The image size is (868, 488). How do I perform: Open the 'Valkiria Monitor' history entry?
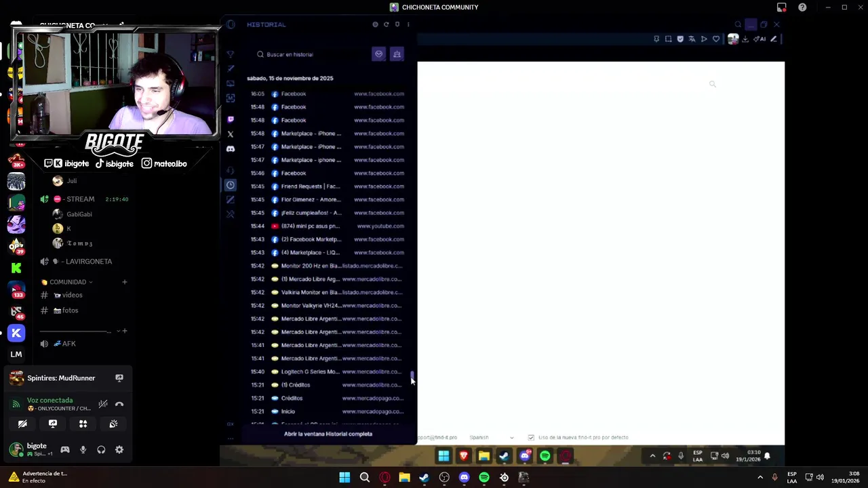(x=328, y=292)
